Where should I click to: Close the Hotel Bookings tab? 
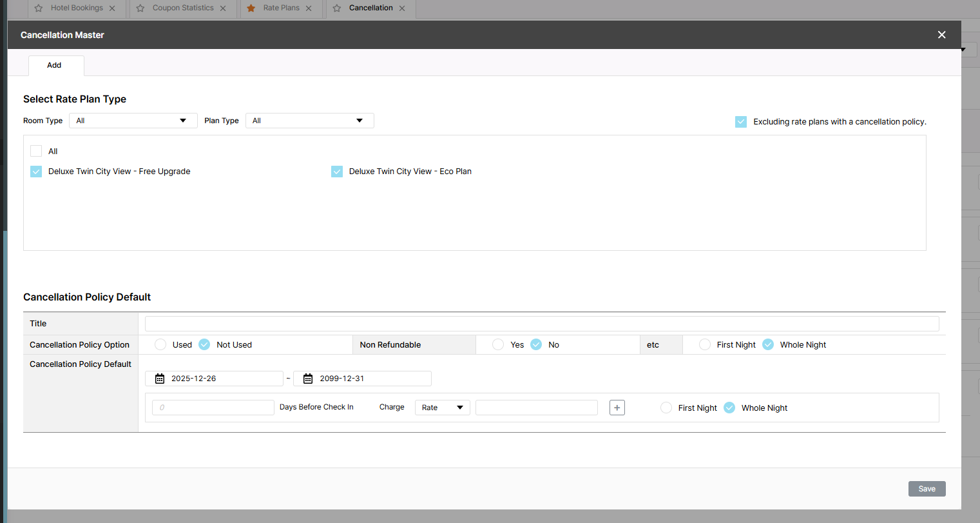(112, 8)
